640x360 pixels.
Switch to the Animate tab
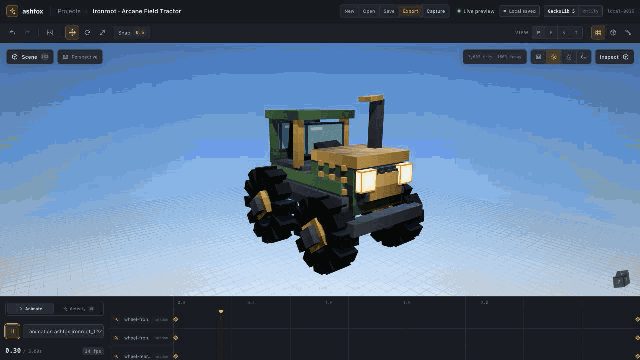click(31, 309)
